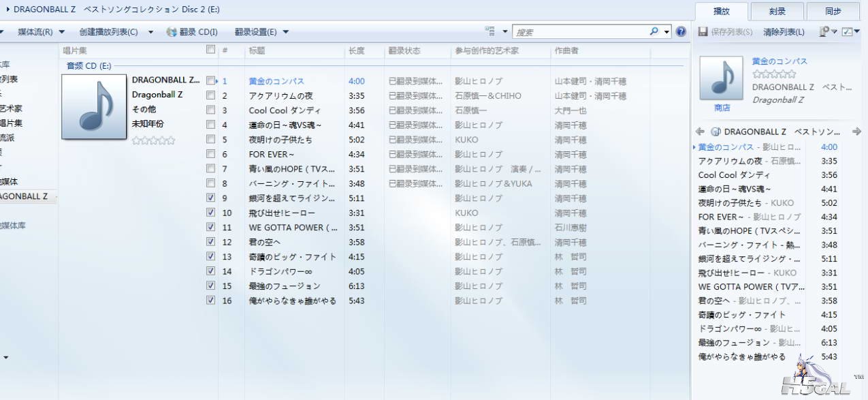This screenshot has width=868, height=400.
Task: Rate the album using the stars under 未知年份
Action: [153, 140]
